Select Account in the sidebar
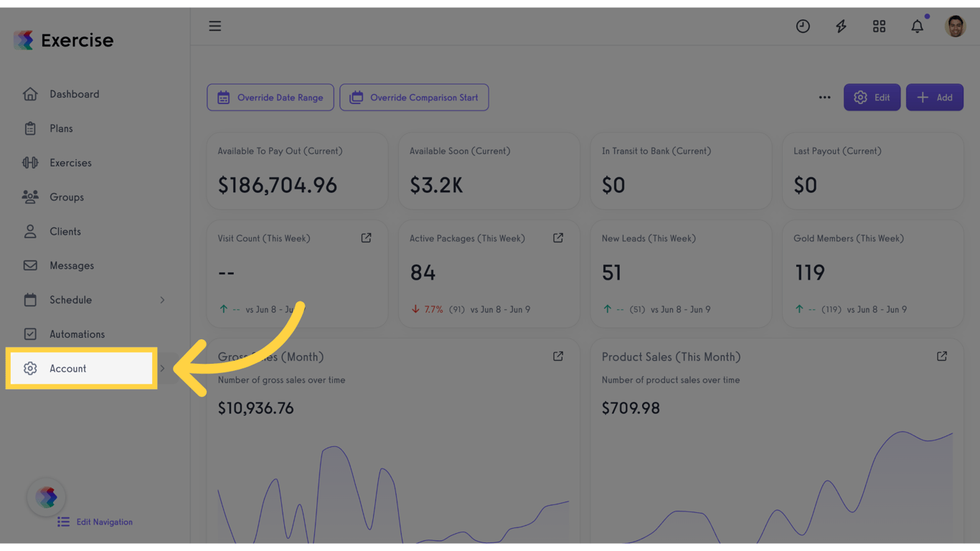The image size is (980, 551). (81, 368)
